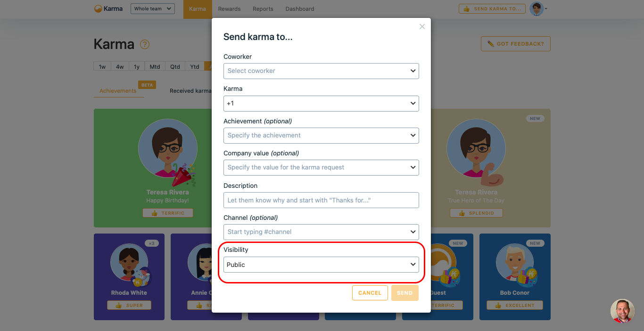Click the Splendid thumbs-up badge
This screenshot has width=644, height=331.
(x=476, y=213)
